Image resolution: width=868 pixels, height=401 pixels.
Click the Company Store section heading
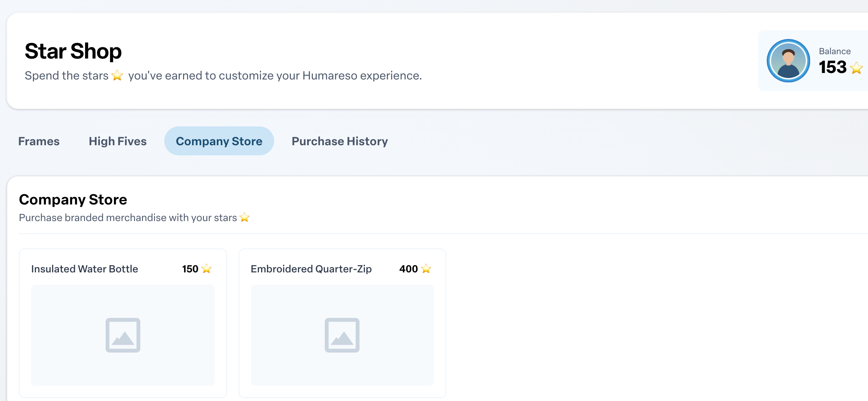tap(73, 199)
